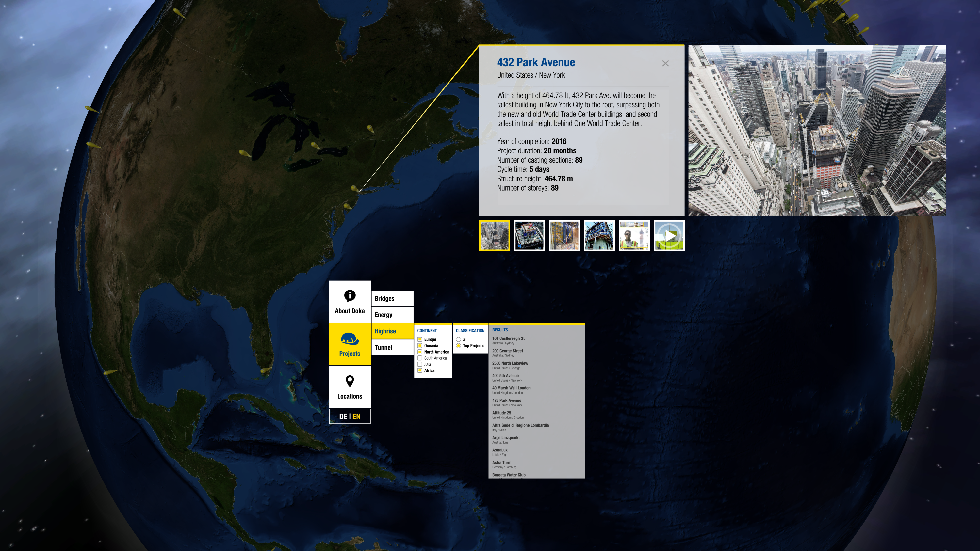
Task: Toggle the Oceania continent checkbox
Action: pyautogui.click(x=420, y=346)
